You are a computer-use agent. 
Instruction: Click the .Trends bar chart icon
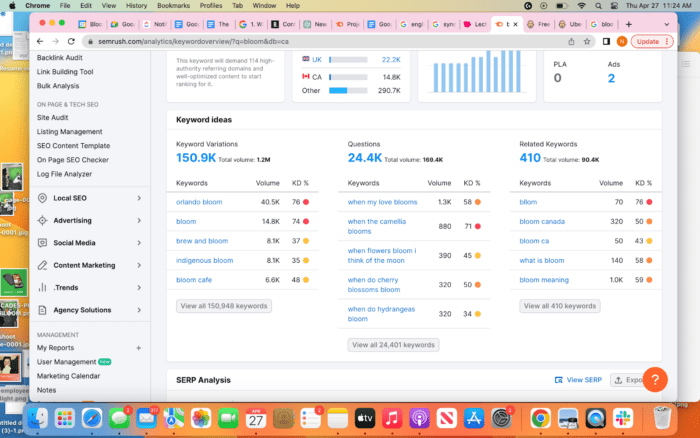pos(42,287)
